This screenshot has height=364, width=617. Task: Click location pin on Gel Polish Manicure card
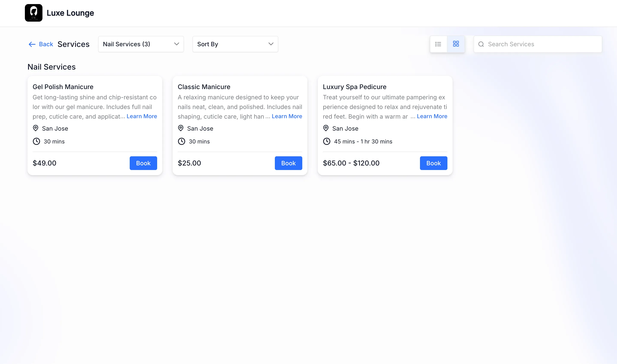coord(36,128)
